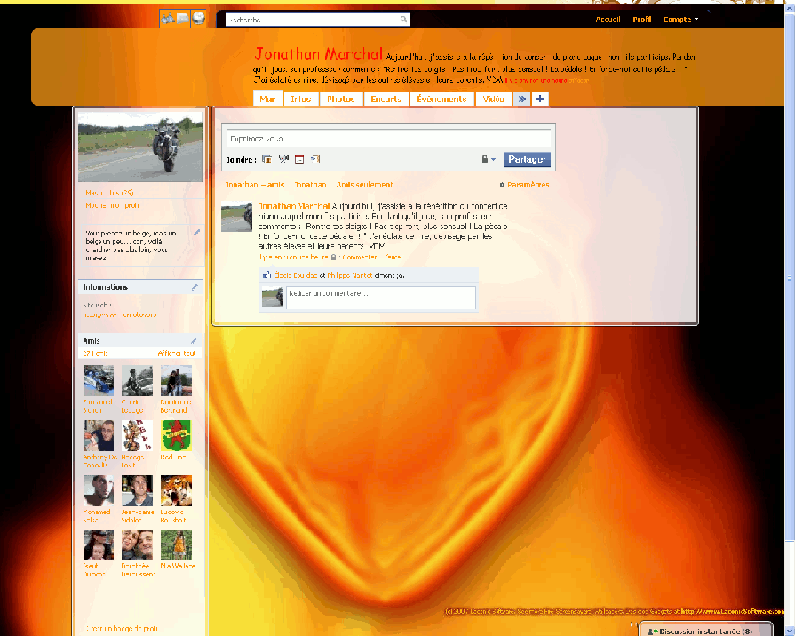
Task: Click Afficher tout in the Amis box
Action: click(176, 353)
